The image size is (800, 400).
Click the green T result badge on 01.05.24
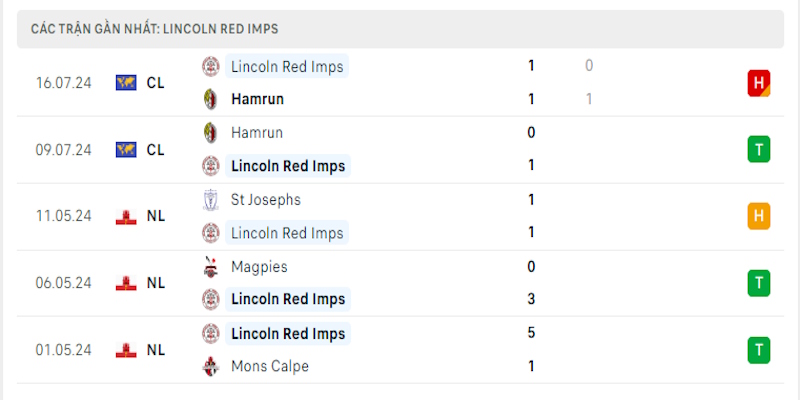758,350
